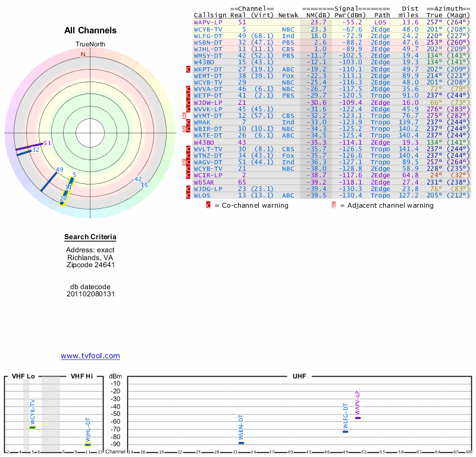Image resolution: width=476 pixels, height=457 pixels.
Task: Click the red co-channel warning legend icon
Action: pyautogui.click(x=208, y=205)
